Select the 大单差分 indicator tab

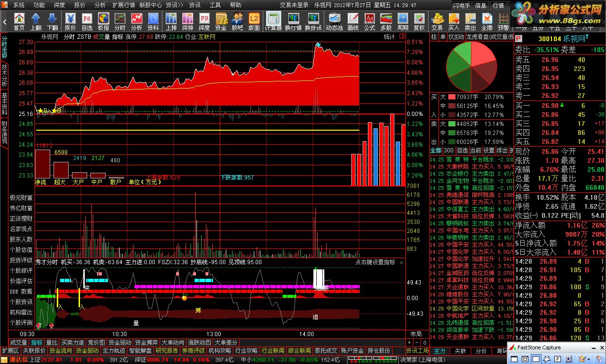tap(226, 342)
